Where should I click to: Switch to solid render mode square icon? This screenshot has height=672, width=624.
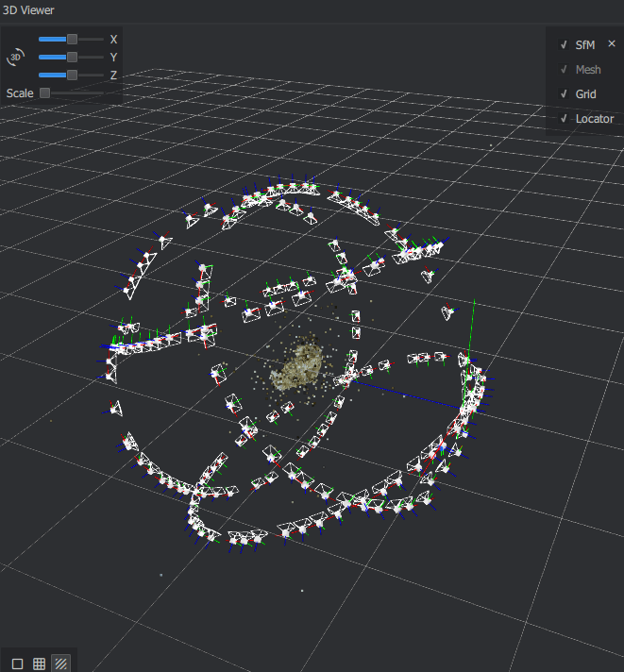[17, 664]
